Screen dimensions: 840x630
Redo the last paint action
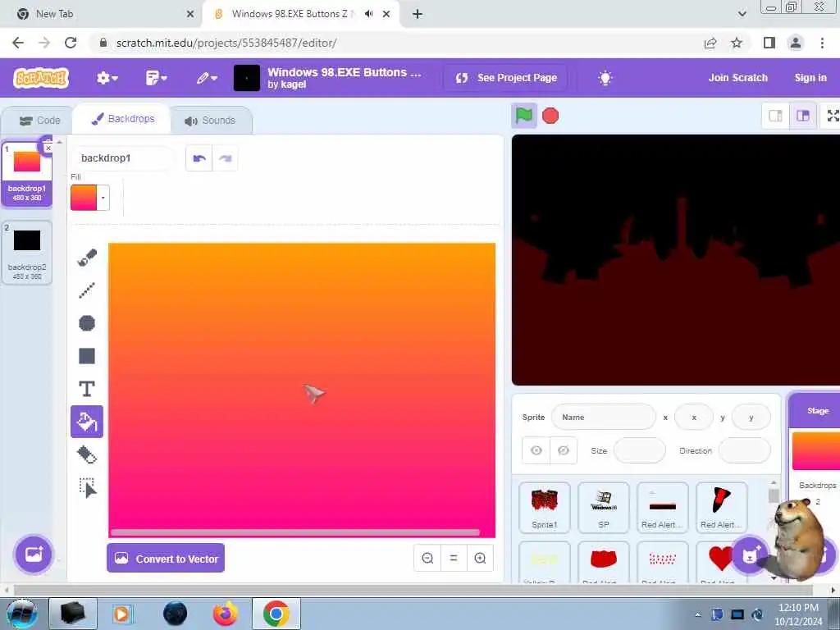225,158
